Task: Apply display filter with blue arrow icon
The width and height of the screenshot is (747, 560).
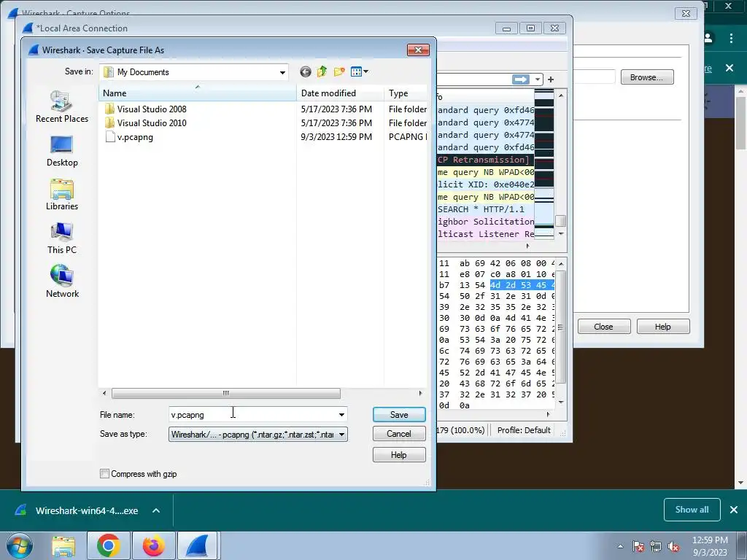Action: click(x=520, y=79)
